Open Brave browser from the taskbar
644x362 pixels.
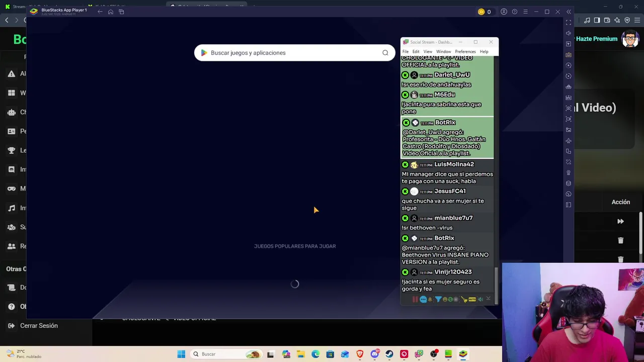pyautogui.click(x=360, y=354)
